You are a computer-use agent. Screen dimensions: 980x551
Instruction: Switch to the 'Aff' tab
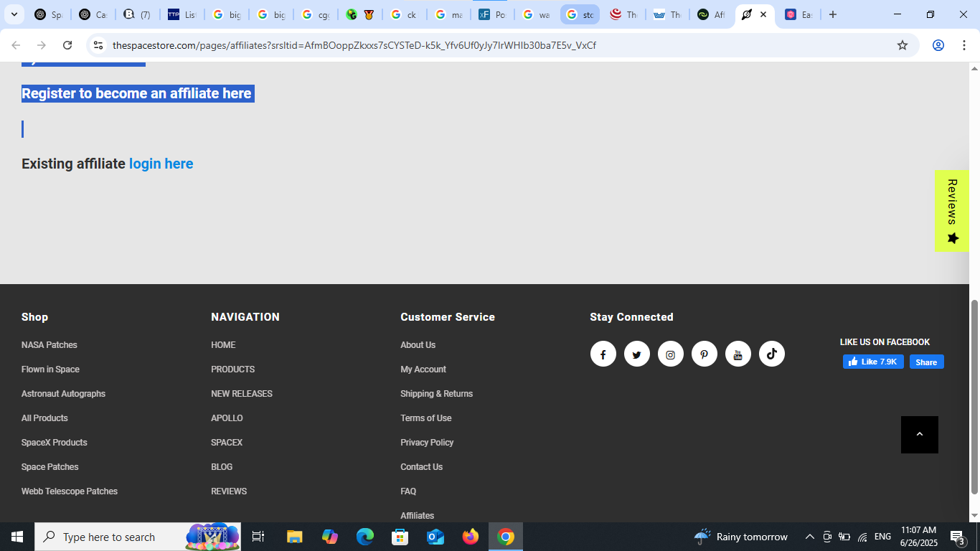pos(712,14)
